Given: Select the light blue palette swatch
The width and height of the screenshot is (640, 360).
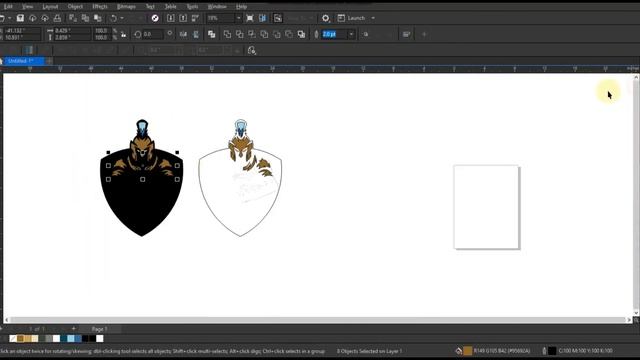Looking at the screenshot, I should coord(71,338).
